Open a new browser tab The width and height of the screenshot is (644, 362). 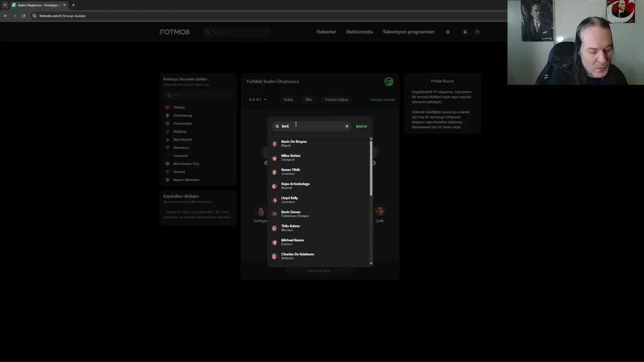73,5
